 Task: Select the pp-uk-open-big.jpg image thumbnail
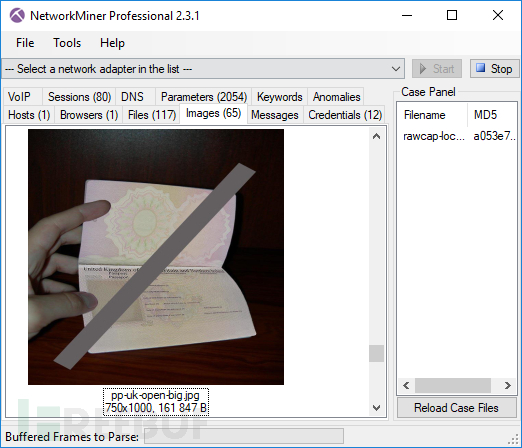(156, 257)
